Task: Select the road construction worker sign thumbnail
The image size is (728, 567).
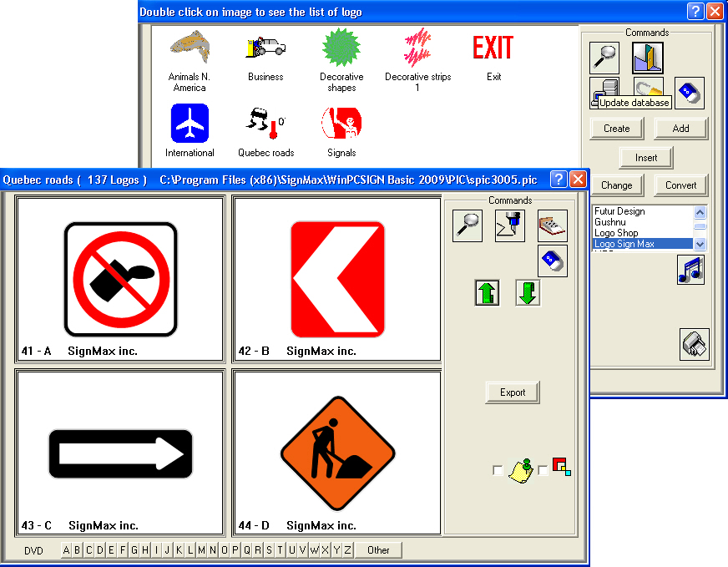Action: [337, 448]
